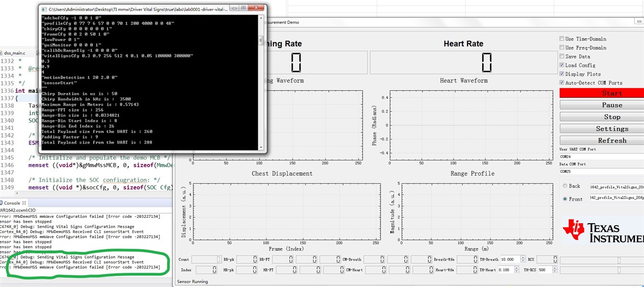Click the Breathing Rate LCD display
This screenshot has height=287, width=644.
pos(296,62)
